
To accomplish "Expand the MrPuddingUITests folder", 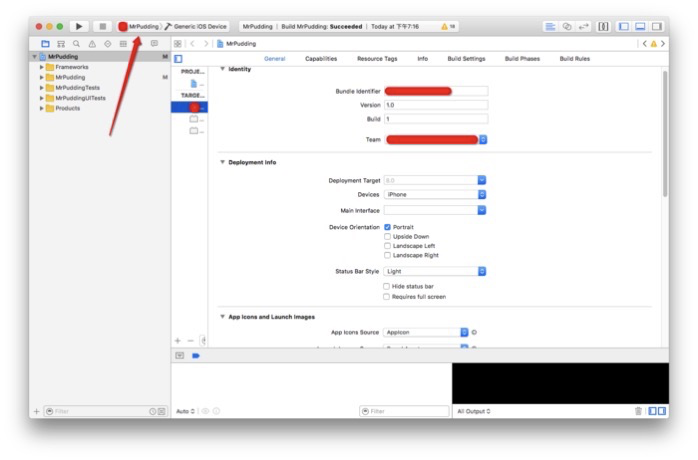I will pos(41,98).
